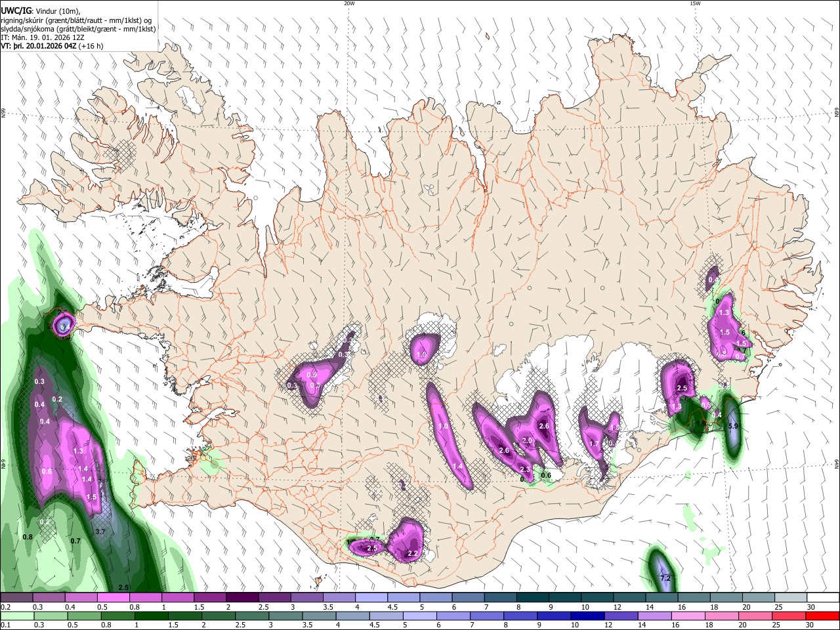Viewport: 840px width, 630px height.
Task: Click the '20W' longitude label
Action: point(349,3)
